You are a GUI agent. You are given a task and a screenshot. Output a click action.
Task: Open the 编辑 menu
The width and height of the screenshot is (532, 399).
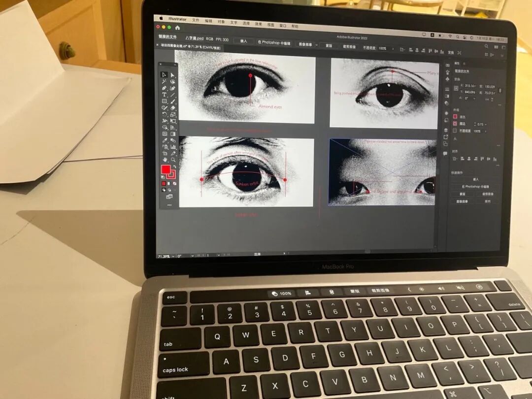click(208, 21)
